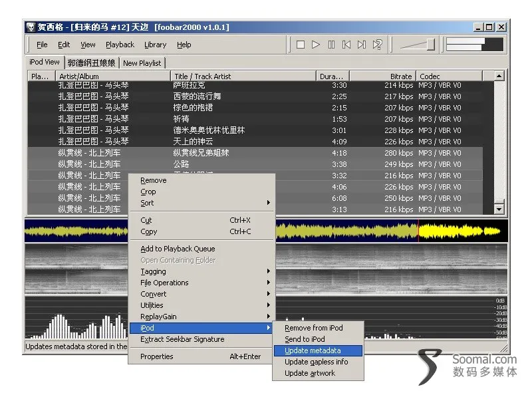532x399 pixels.
Task: Switch to the New Playlist tab
Action: (142, 63)
